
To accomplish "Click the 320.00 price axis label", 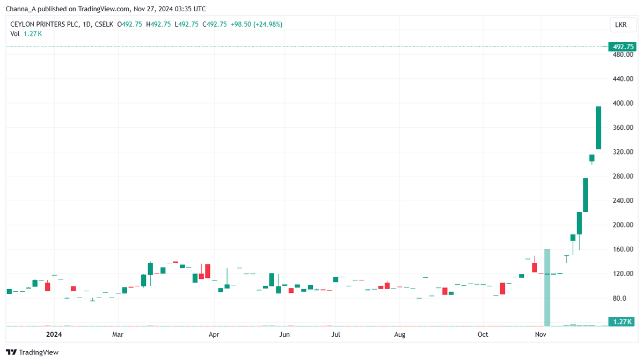I will pyautogui.click(x=623, y=152).
